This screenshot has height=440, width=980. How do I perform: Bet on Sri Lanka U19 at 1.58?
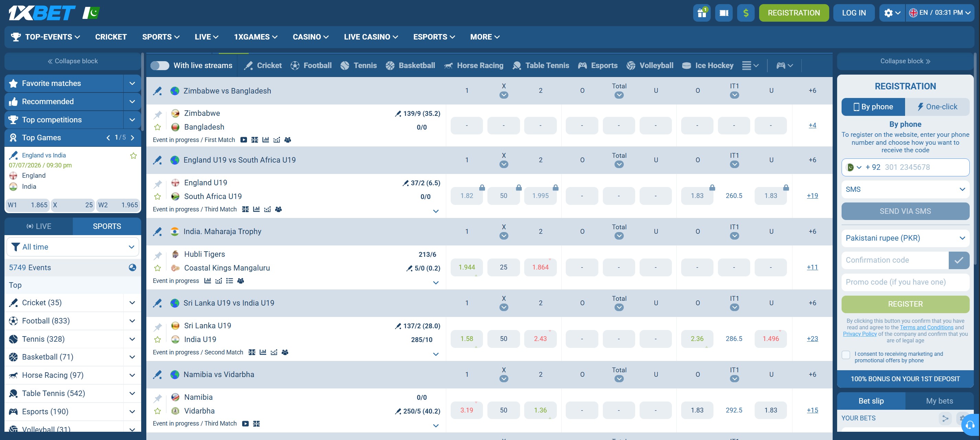tap(466, 339)
